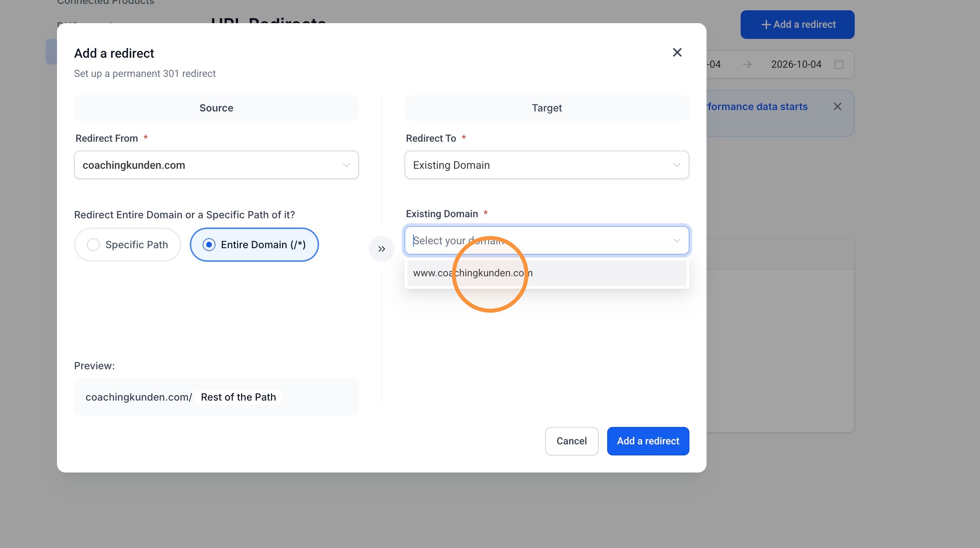The height and width of the screenshot is (548, 980).
Task: Click the date range arrow icon
Action: tap(747, 64)
